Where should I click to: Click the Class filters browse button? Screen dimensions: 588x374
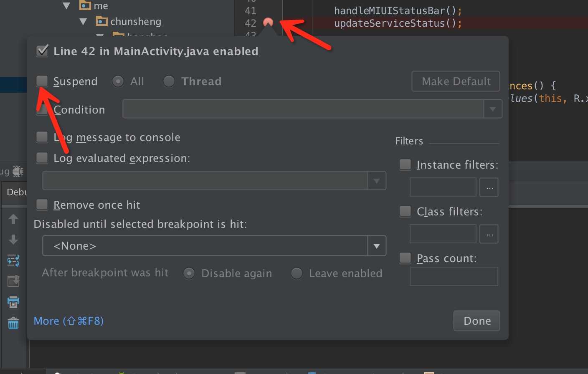[489, 234]
